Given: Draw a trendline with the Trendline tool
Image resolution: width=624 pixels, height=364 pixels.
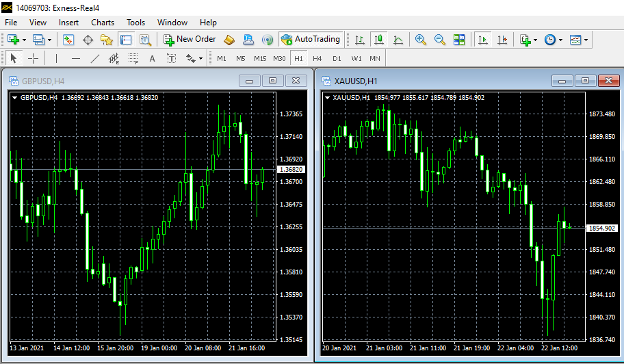Looking at the screenshot, I should click(x=95, y=58).
